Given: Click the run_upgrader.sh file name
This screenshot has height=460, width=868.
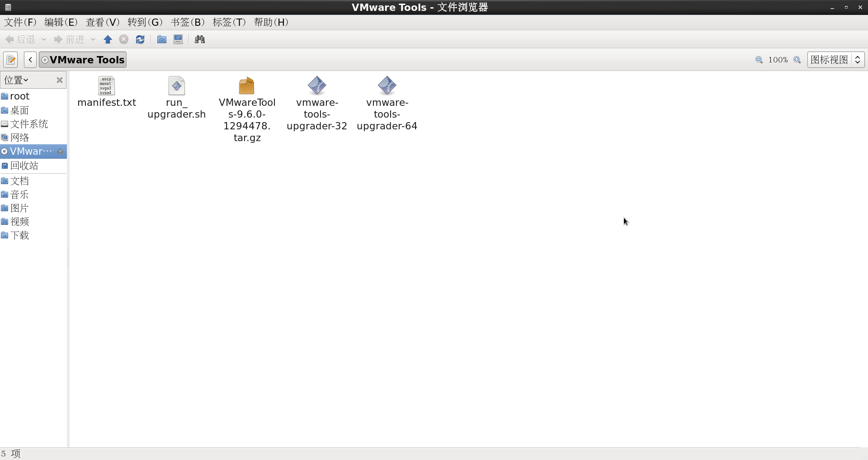Looking at the screenshot, I should [x=177, y=109].
